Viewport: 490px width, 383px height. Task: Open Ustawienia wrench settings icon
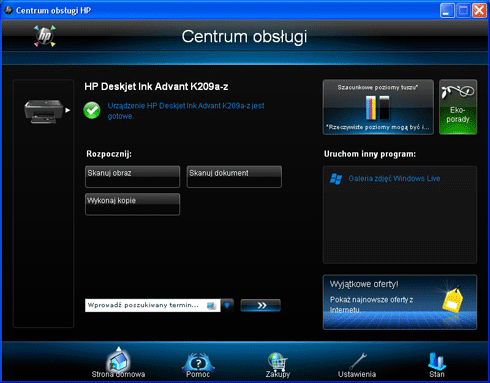pos(357,365)
